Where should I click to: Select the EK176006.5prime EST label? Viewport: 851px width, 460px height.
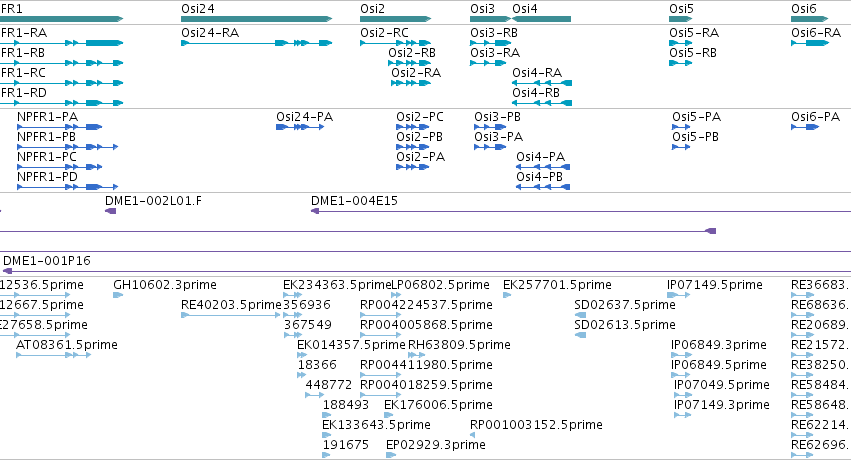(439, 405)
